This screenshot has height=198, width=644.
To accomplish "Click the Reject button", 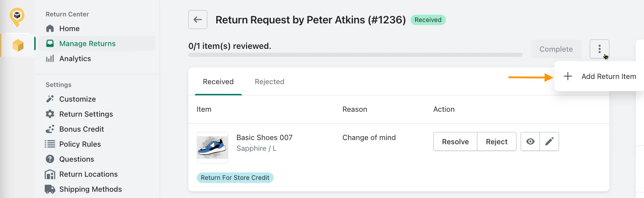I will [x=497, y=141].
